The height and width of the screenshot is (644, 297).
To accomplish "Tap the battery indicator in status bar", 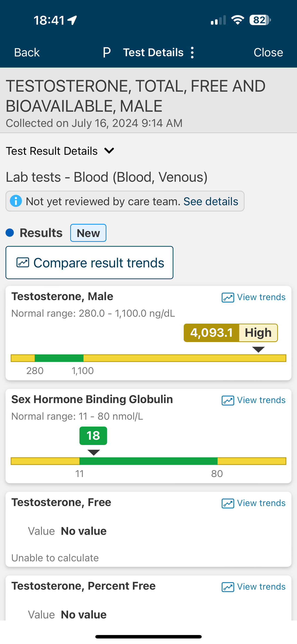I will 260,20.
